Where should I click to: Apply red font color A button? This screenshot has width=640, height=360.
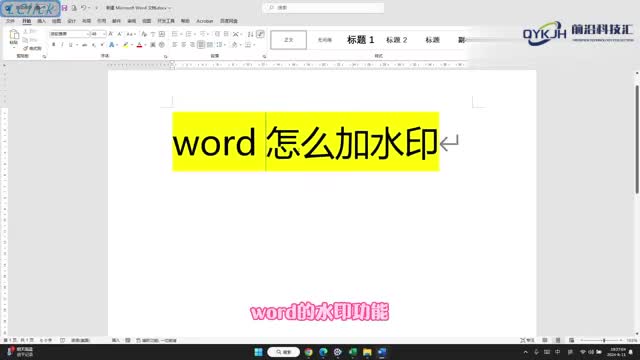click(x=139, y=45)
